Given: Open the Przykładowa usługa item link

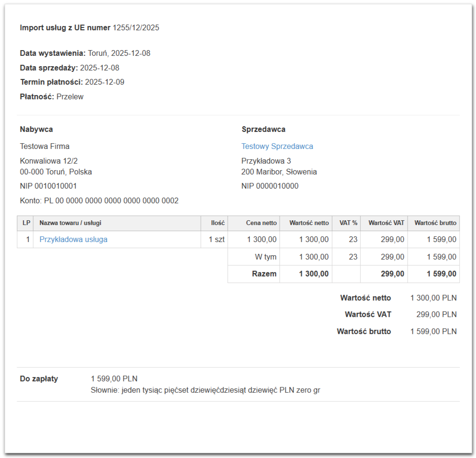Looking at the screenshot, I should (73, 240).
